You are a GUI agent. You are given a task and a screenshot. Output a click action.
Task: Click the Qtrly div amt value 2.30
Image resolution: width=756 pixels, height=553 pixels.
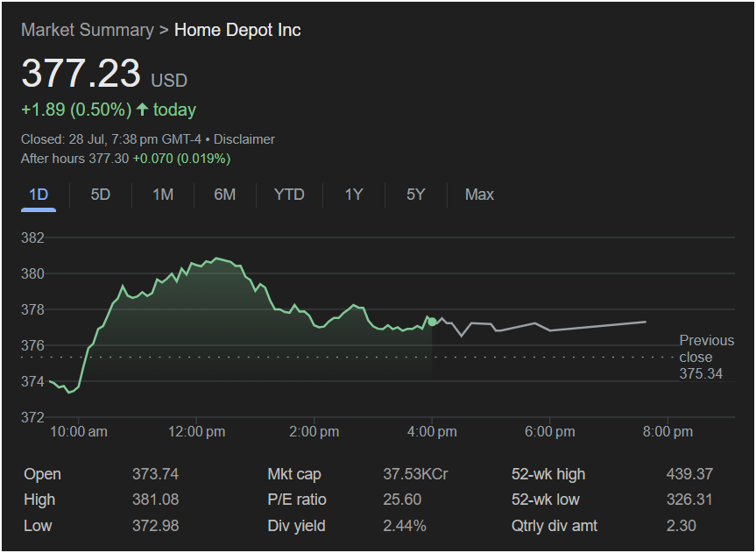pyautogui.click(x=681, y=526)
